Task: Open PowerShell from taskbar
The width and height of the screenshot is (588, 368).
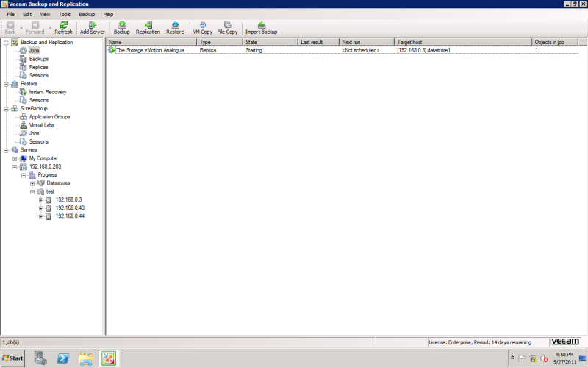Action: [62, 358]
